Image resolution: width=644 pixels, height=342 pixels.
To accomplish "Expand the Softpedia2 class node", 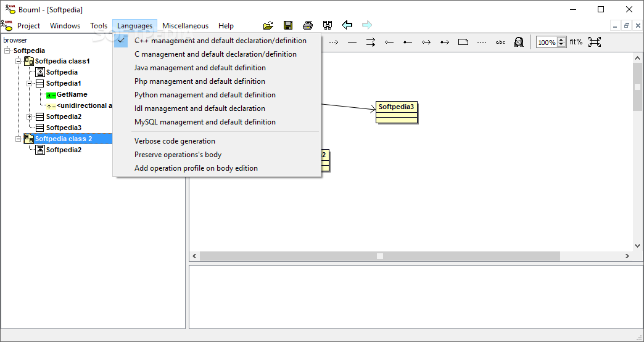I will (29, 117).
